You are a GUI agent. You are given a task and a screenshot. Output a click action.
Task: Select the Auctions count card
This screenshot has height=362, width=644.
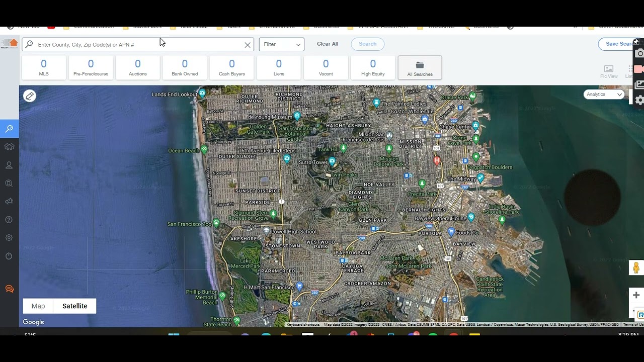pyautogui.click(x=138, y=67)
